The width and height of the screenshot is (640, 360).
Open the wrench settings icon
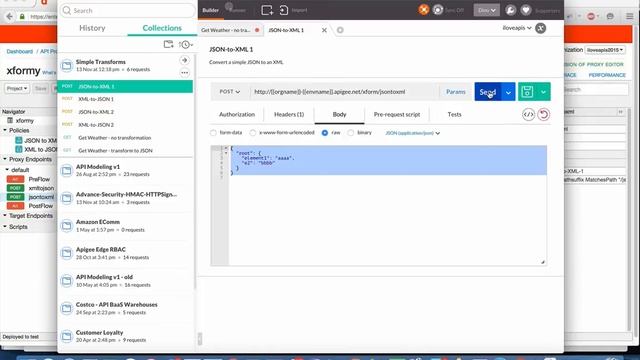click(x=510, y=10)
